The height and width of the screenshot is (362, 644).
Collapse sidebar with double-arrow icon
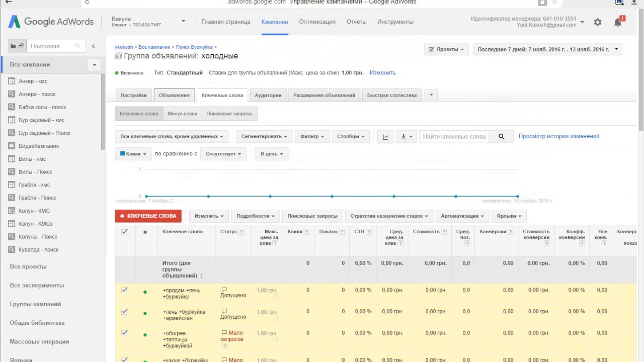[x=93, y=46]
